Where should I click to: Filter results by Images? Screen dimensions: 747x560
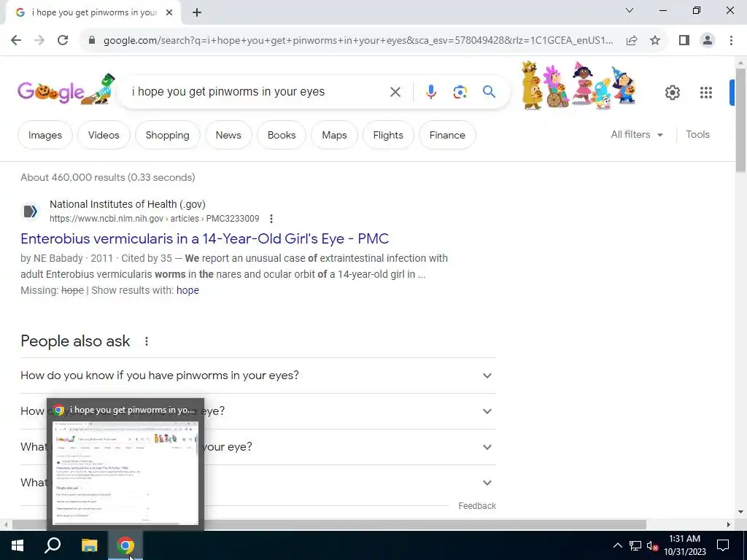(x=45, y=135)
